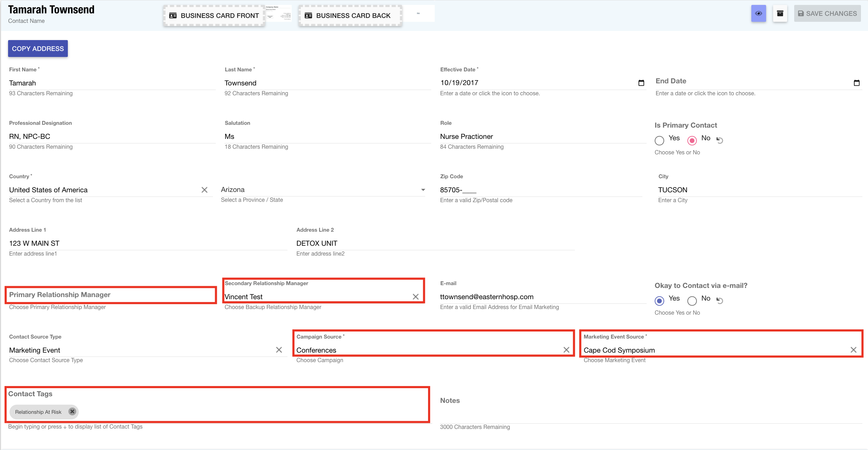
Task: Open the End Date calendar picker
Action: 856,83
